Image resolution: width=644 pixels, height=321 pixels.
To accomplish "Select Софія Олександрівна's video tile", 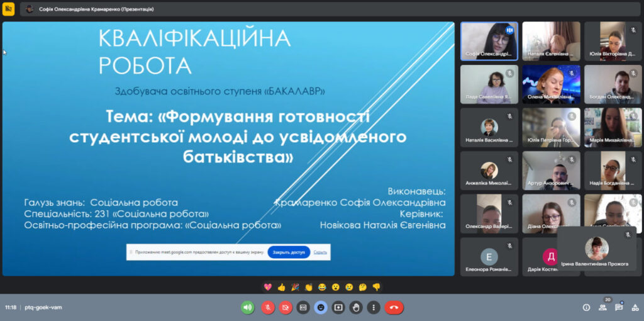I will click(489, 41).
